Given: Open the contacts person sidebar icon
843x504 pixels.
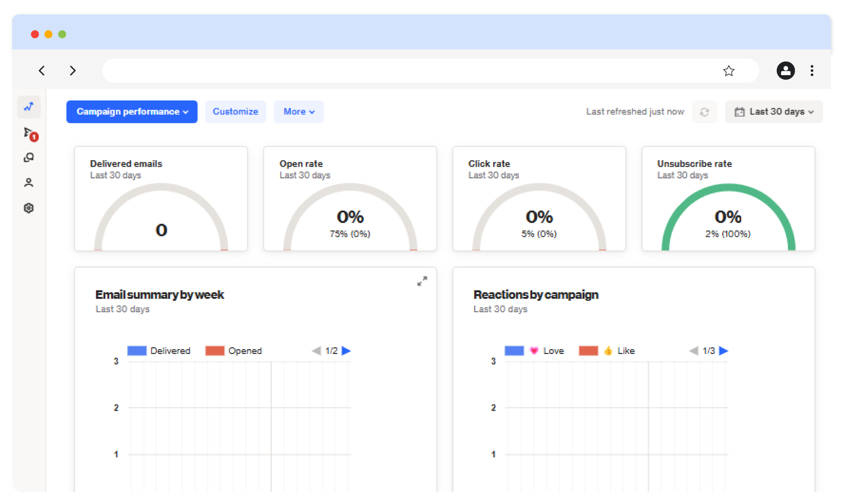Looking at the screenshot, I should click(x=29, y=182).
